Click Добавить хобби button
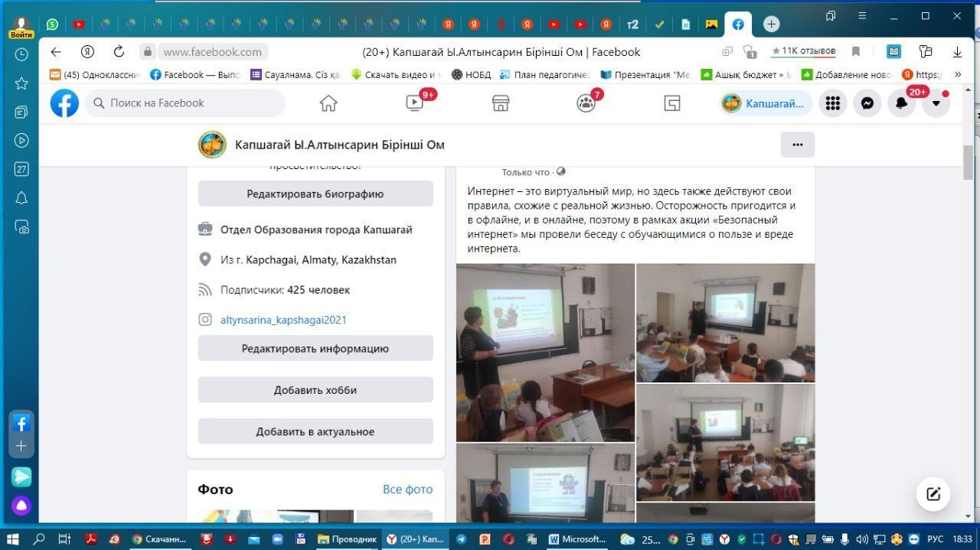 tap(315, 390)
